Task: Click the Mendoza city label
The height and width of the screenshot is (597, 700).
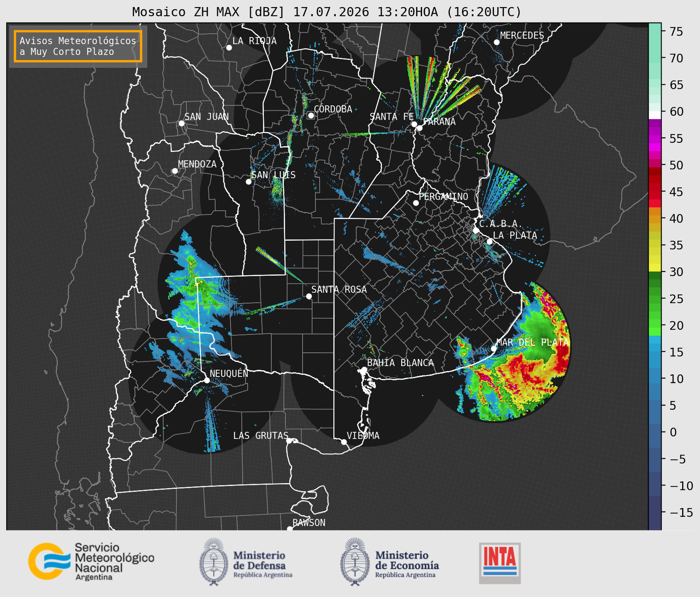Action: (197, 164)
